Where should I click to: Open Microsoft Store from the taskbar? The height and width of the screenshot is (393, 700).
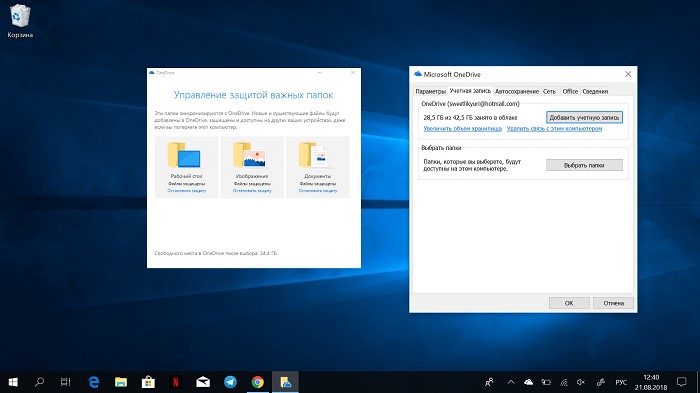pyautogui.click(x=148, y=382)
